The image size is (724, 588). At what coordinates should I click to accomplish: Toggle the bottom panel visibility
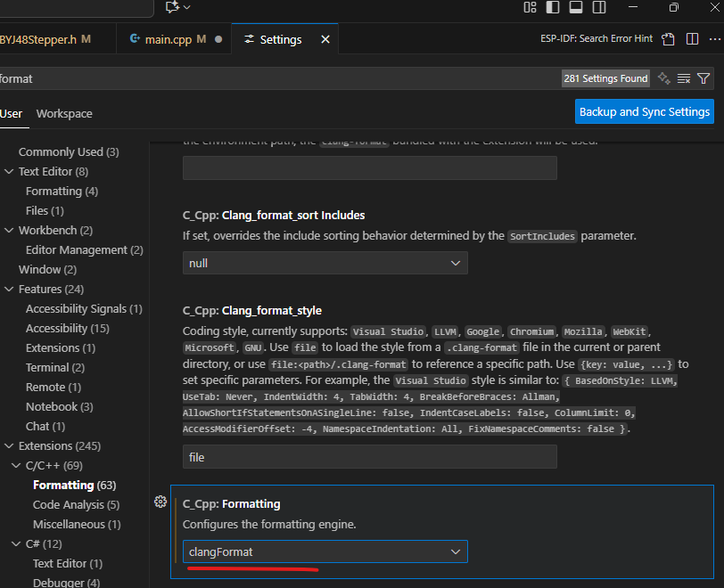[x=575, y=7]
